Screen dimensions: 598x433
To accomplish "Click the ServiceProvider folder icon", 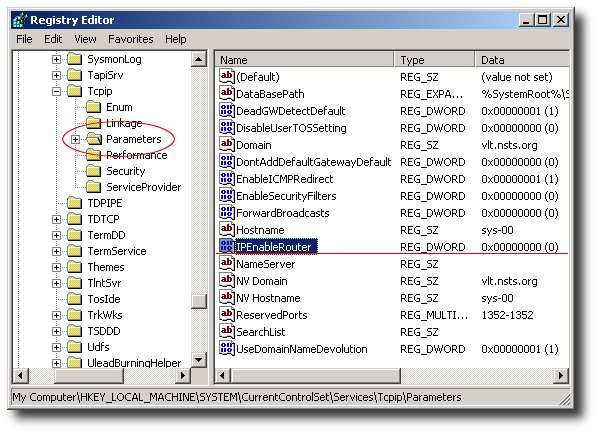I will pos(94,187).
